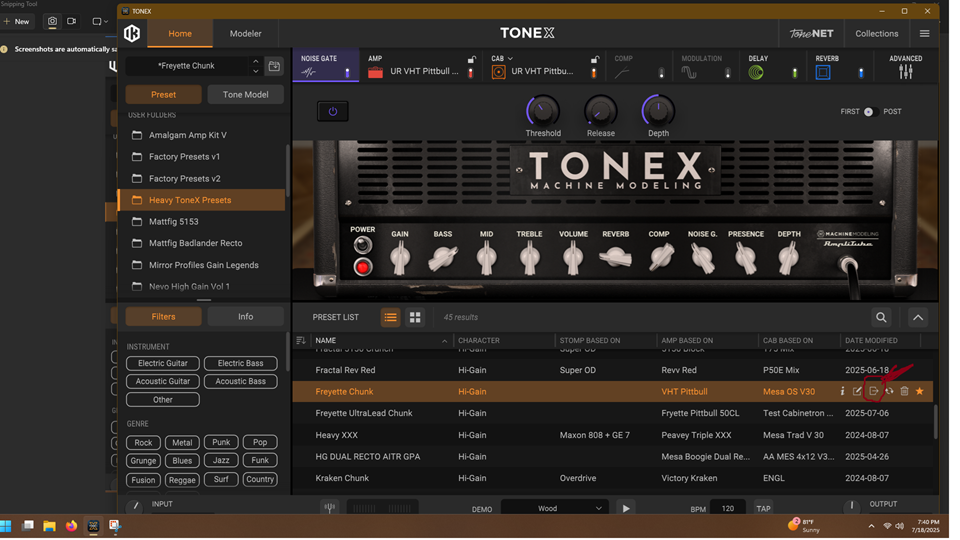Show info for Freyette Chunk preset
The image size is (960, 540).
[x=842, y=392]
